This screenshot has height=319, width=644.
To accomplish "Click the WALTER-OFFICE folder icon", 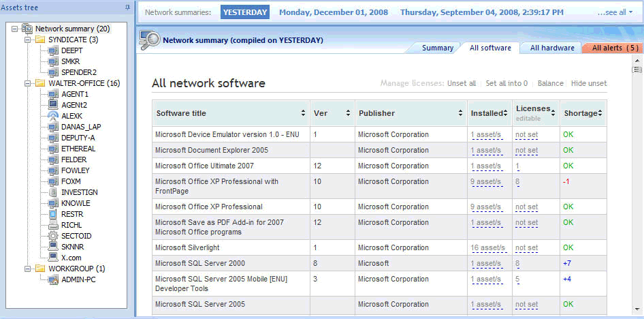I will pos(40,83).
